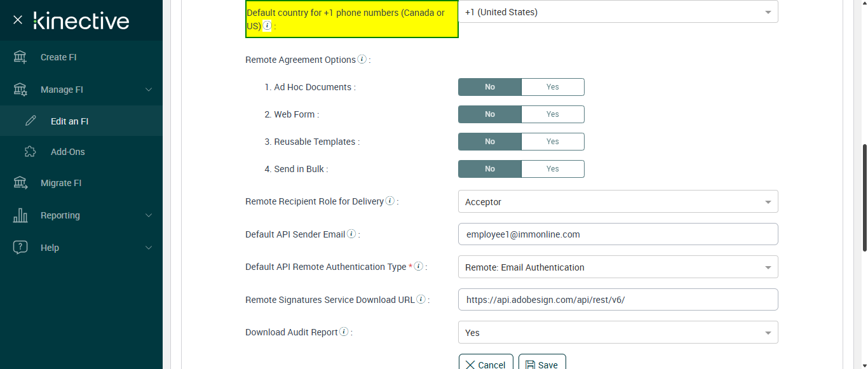Expand the Download Audit Report dropdown
Screen dimensions: 868x369
[x=618, y=333]
